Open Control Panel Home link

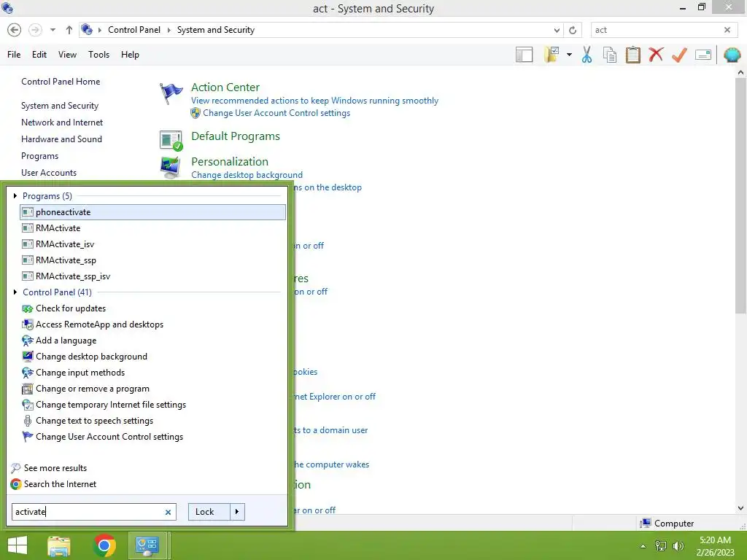61,82
